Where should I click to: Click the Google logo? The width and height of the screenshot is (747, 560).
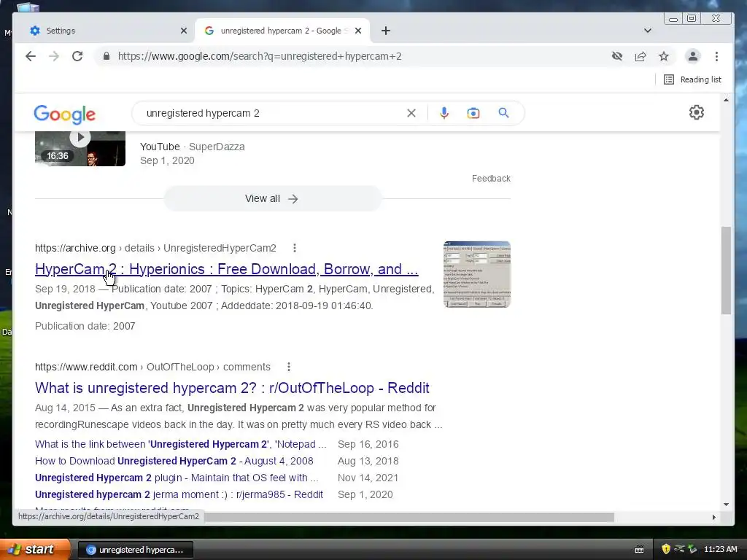[x=64, y=114]
